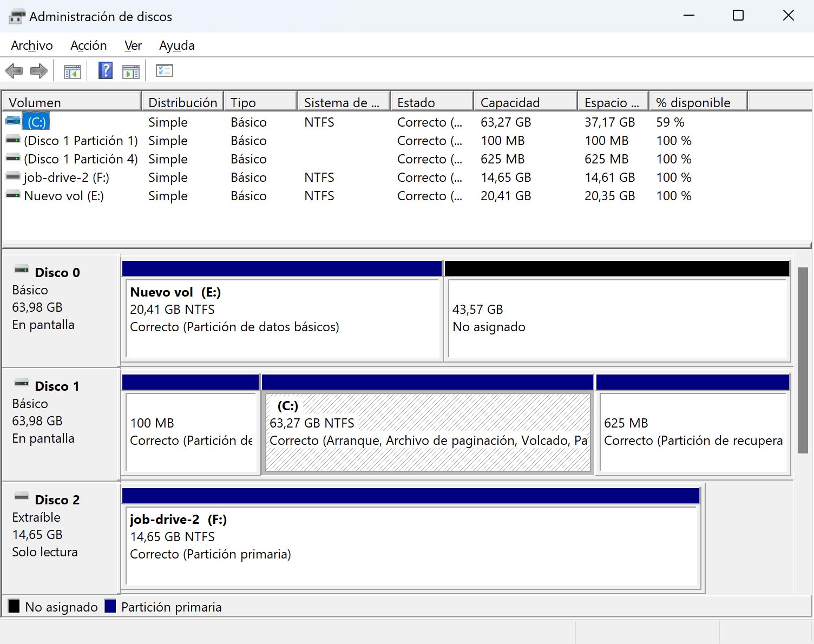Click the black No asignado legend swatch
814x644 pixels.
tap(14, 606)
